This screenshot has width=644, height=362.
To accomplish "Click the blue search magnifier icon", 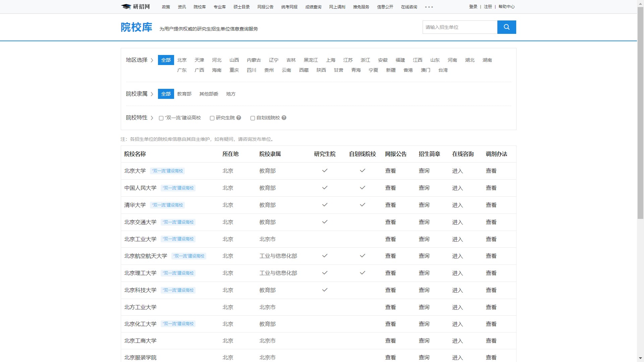I will coord(506,27).
